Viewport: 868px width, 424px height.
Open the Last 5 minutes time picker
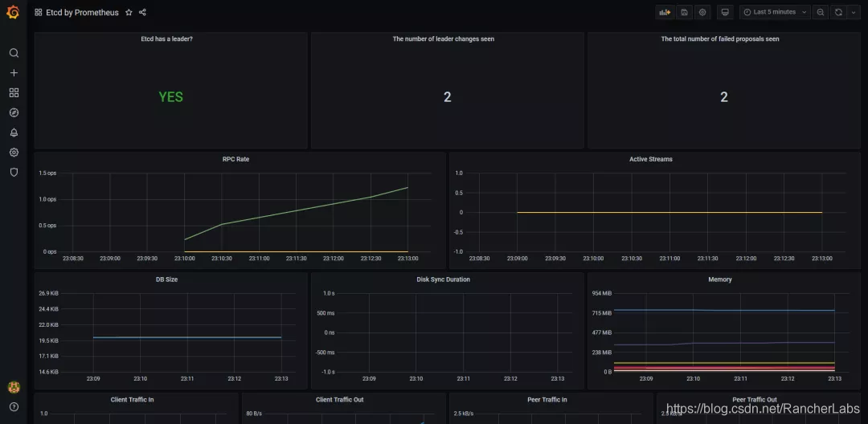[775, 12]
